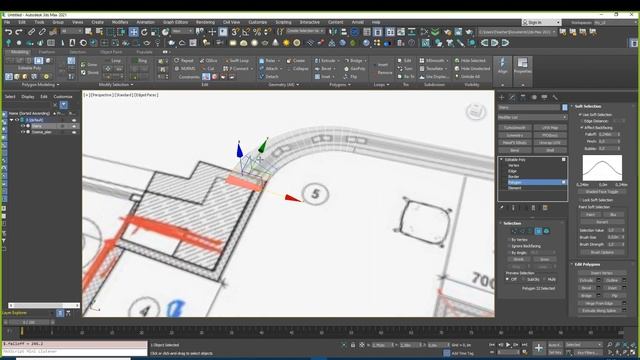Select SubObj preview selection radio
This screenshot has height=360, width=640.
523,279
